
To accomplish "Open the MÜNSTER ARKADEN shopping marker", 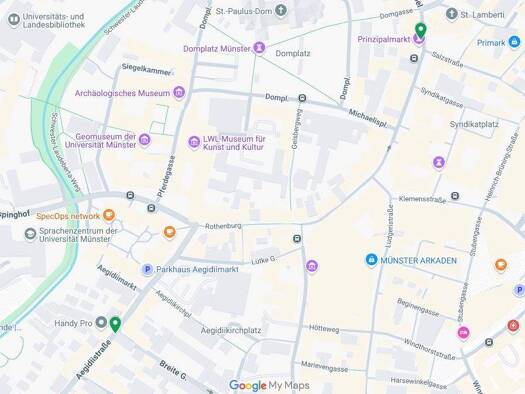I will point(371,260).
